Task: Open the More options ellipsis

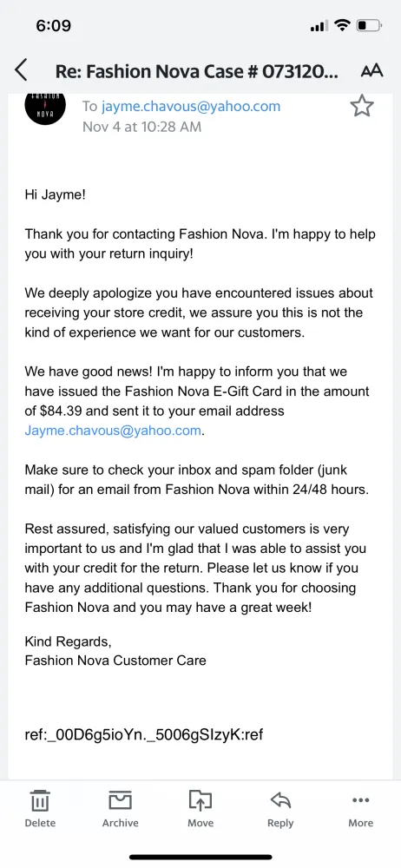Action: click(x=360, y=809)
